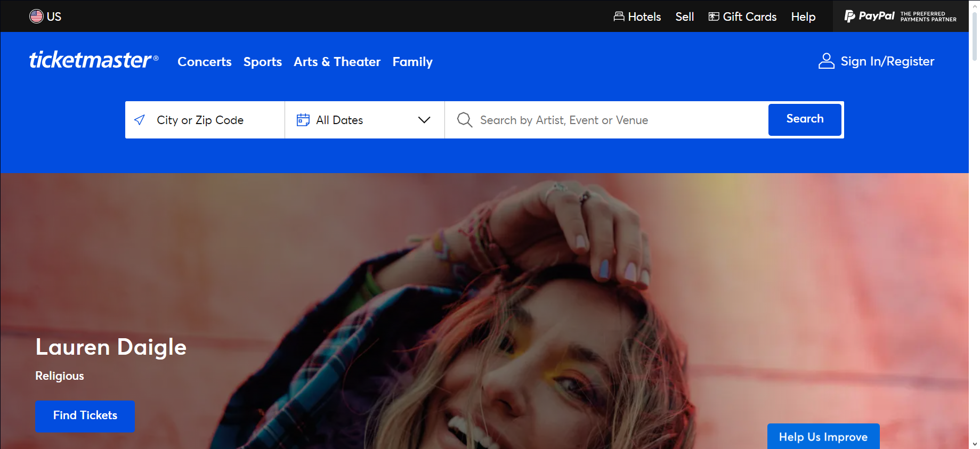980x449 pixels.
Task: Open the Family menu
Action: [412, 62]
